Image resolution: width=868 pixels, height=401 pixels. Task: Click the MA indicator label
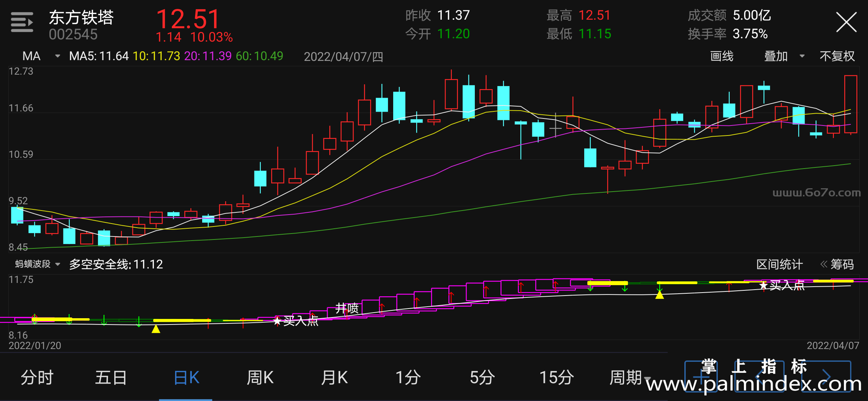pos(32,56)
